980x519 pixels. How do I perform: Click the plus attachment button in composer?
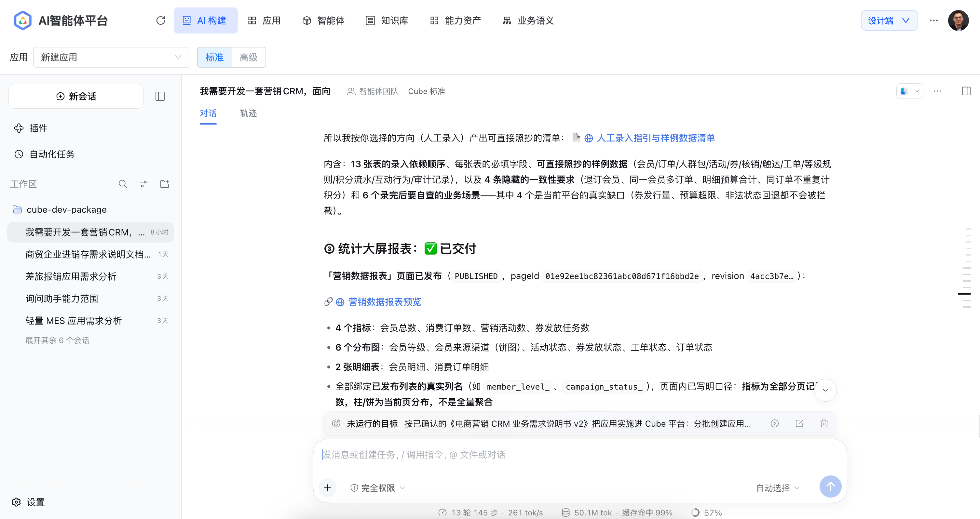point(328,488)
